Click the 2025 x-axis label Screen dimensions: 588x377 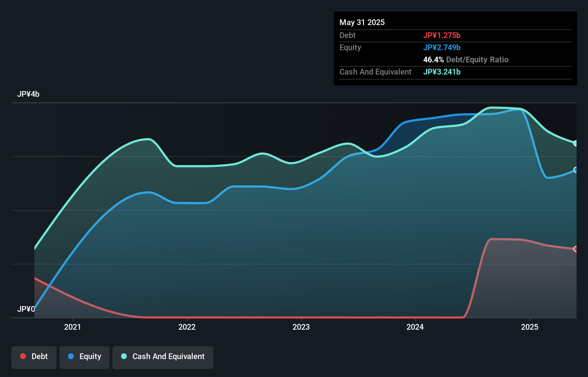point(530,327)
